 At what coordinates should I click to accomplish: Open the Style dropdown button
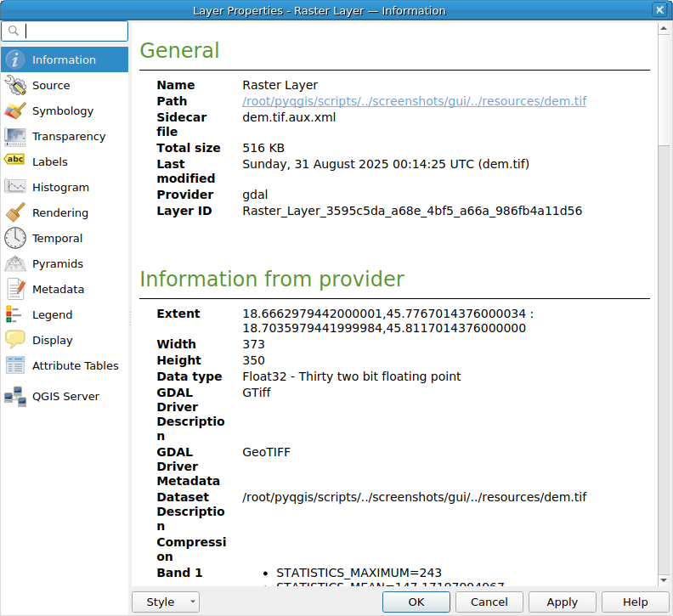166,602
